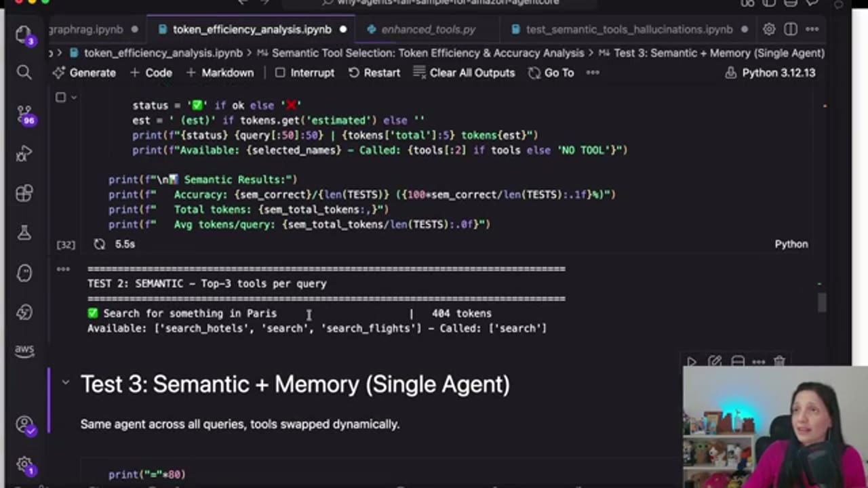Split the editor to the right
Screen dimensions: 868x488
791,29
